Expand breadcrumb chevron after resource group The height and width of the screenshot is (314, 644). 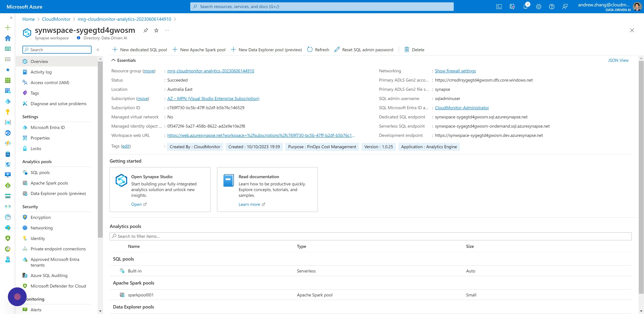click(x=175, y=19)
